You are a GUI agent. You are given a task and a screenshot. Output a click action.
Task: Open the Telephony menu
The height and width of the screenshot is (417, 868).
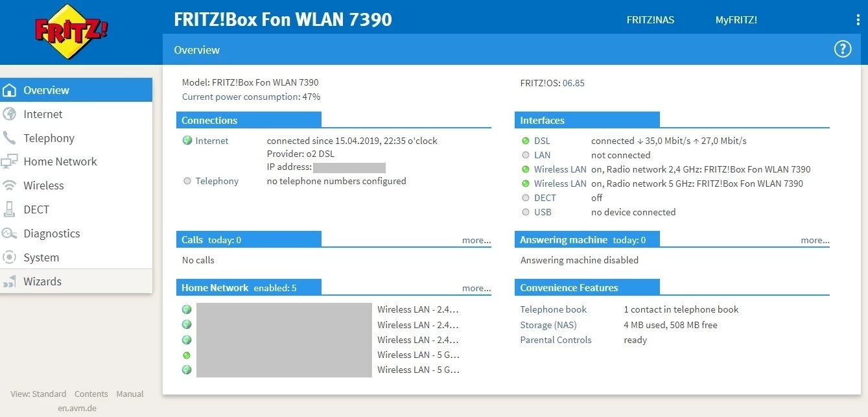pos(76,138)
